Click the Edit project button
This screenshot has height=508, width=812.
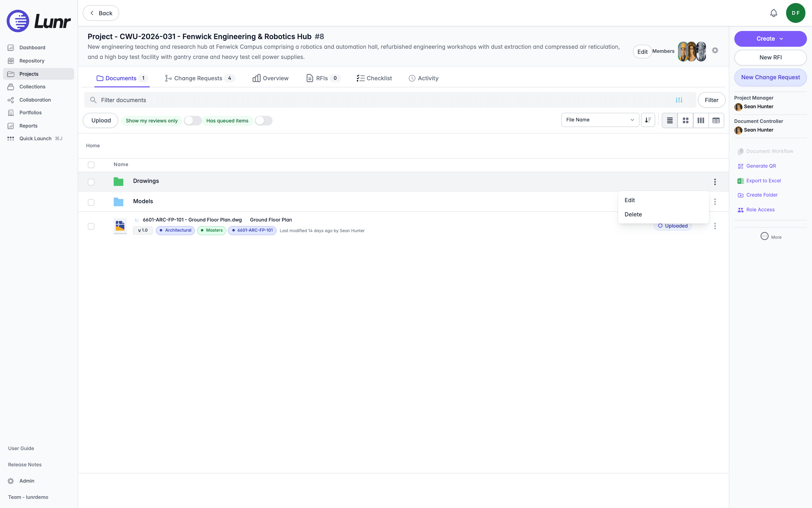coord(642,52)
